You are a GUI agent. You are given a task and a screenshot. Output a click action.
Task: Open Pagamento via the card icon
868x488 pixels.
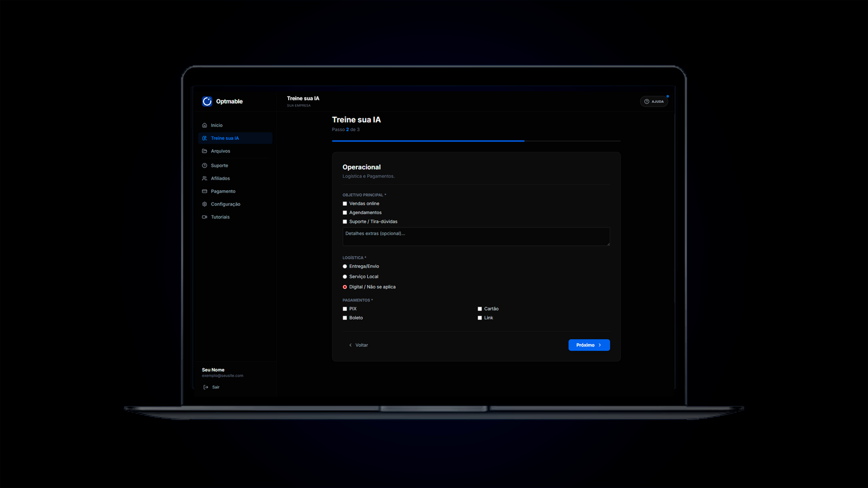[205, 191]
